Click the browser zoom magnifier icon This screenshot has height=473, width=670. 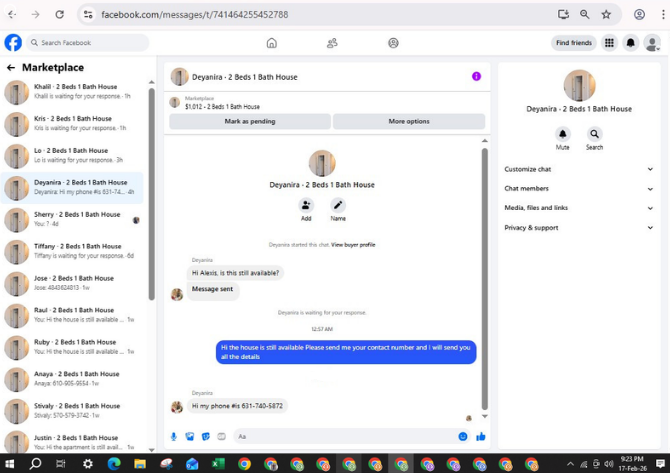[585, 15]
